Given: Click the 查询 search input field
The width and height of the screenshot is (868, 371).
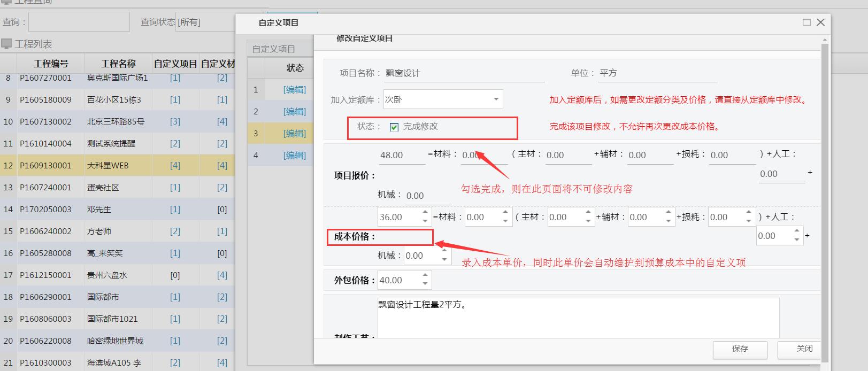Looking at the screenshot, I should 79,22.
